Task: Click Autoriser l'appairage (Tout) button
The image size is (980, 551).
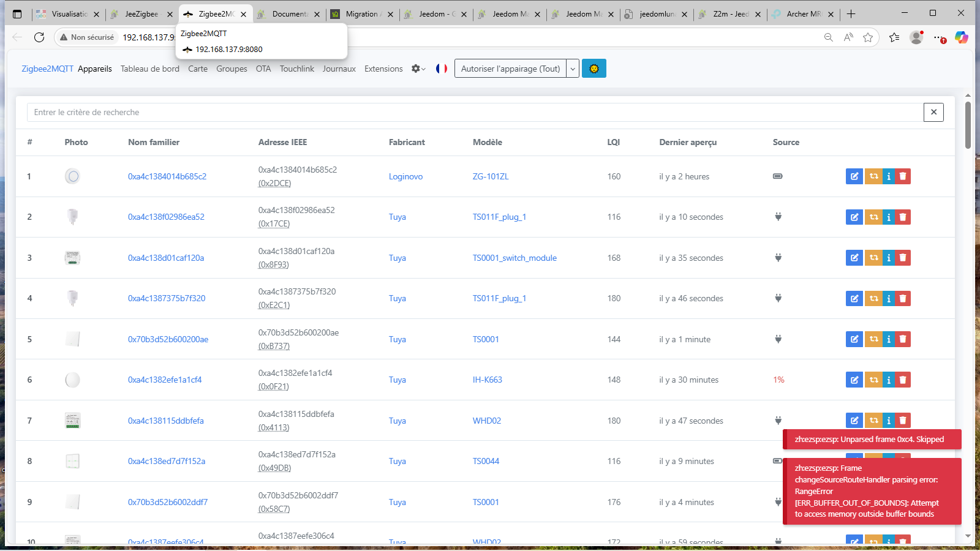Action: [x=510, y=69]
